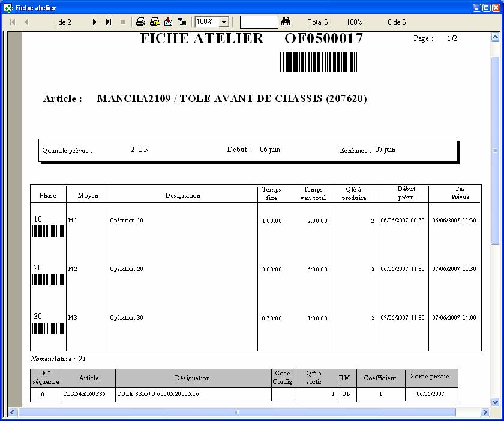
Task: Print the report with printer icon
Action: click(140, 22)
